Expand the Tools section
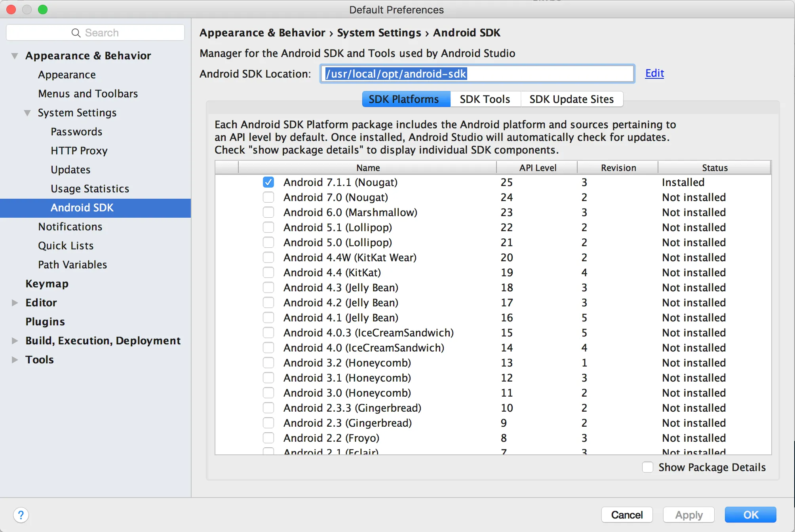The height and width of the screenshot is (532, 795). coord(15,360)
